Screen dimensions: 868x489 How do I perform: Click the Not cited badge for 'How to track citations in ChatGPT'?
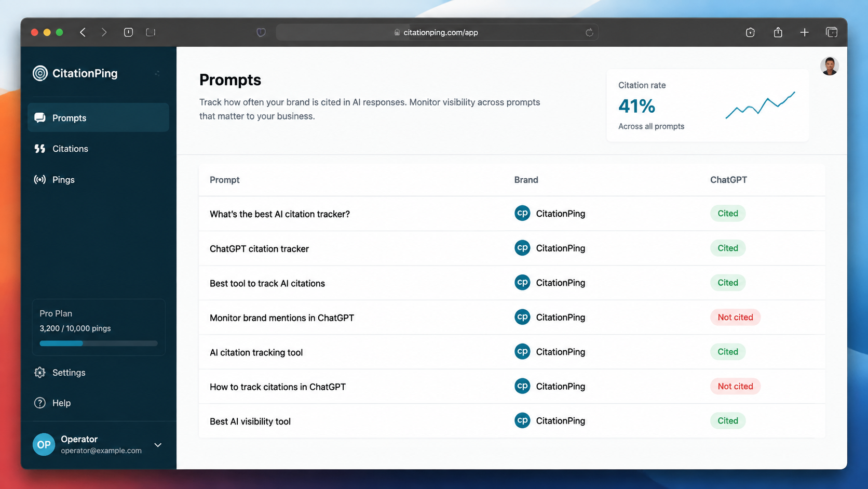[x=735, y=386]
